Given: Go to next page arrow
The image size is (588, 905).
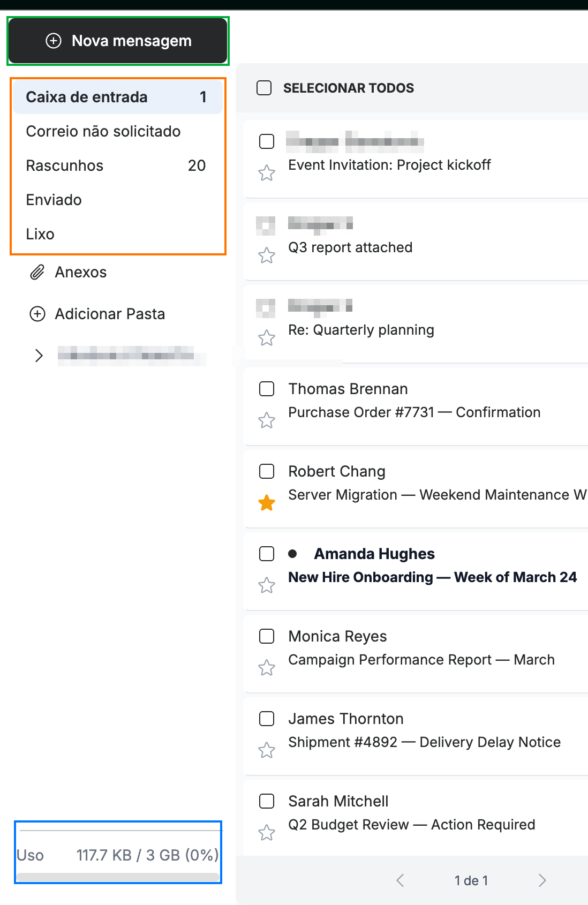Looking at the screenshot, I should point(542,880).
